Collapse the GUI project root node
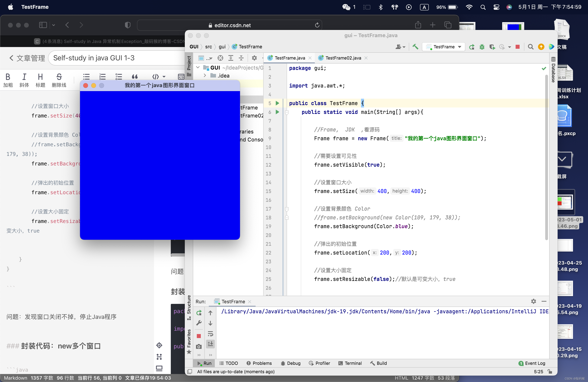The image size is (588, 382). click(x=198, y=67)
